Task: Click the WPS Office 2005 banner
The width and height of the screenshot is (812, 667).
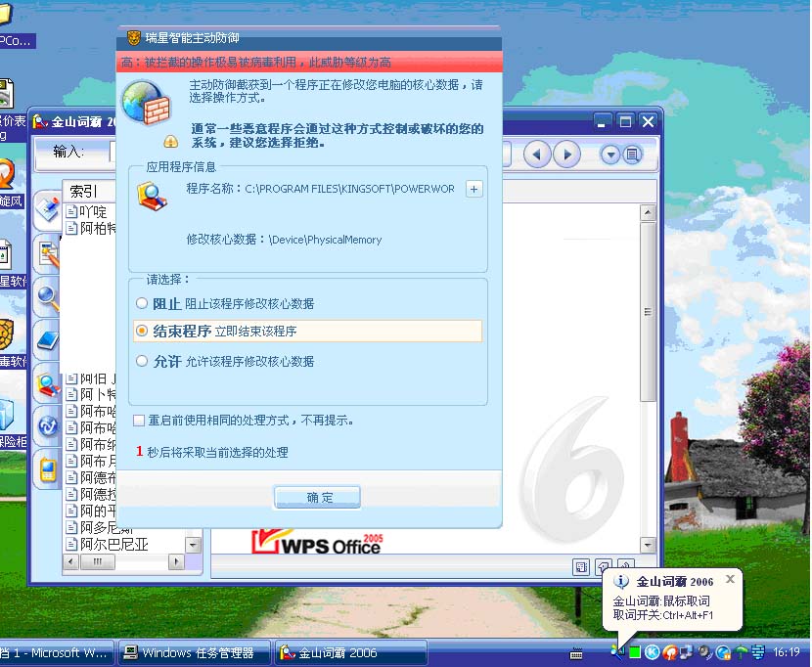Action: 317,542
